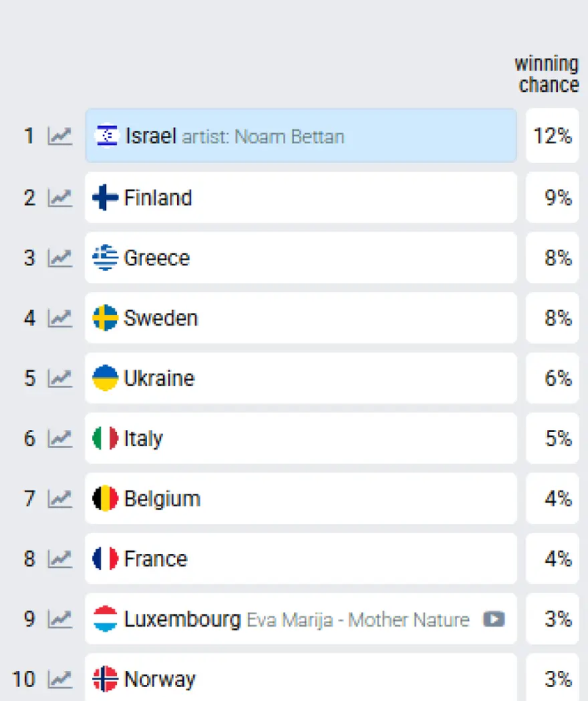Click the winning chance column header
588x701 pixels.
click(x=546, y=73)
